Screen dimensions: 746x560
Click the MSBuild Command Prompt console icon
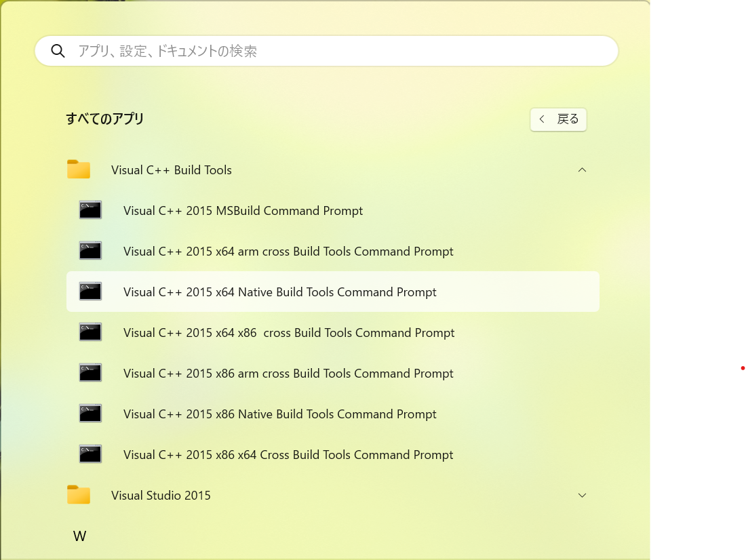coord(90,210)
